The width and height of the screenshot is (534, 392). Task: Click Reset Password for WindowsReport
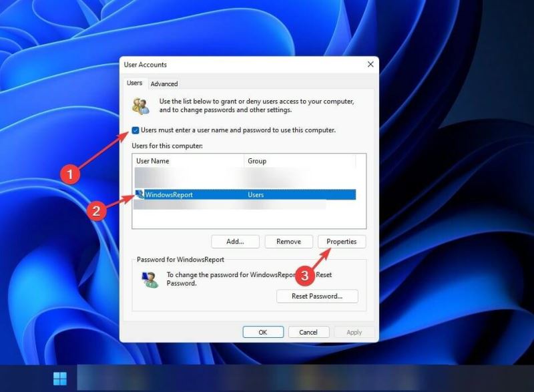[x=316, y=296]
